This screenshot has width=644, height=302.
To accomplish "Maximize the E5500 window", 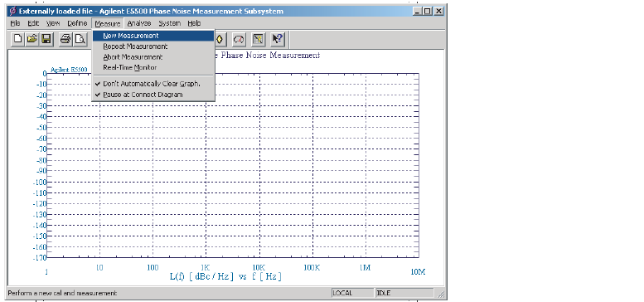I will [x=427, y=12].
